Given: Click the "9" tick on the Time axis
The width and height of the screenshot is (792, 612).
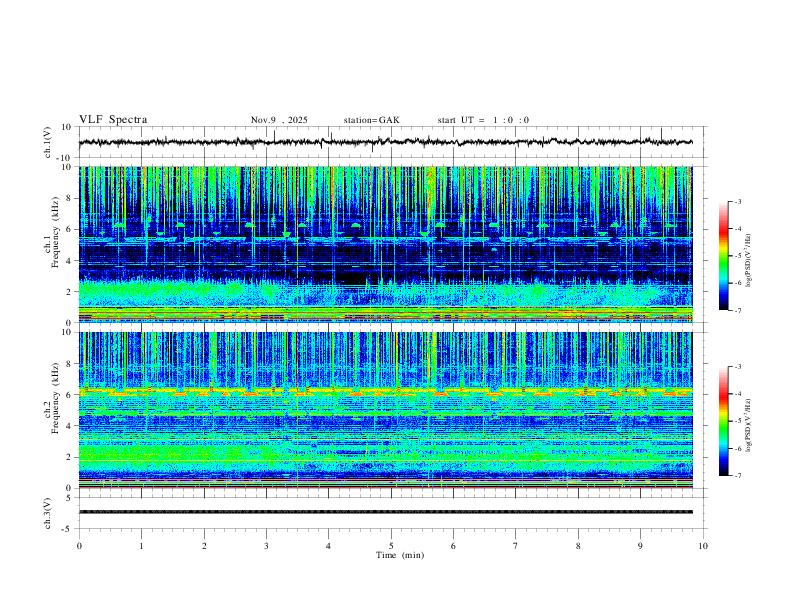Looking at the screenshot, I should point(640,546).
